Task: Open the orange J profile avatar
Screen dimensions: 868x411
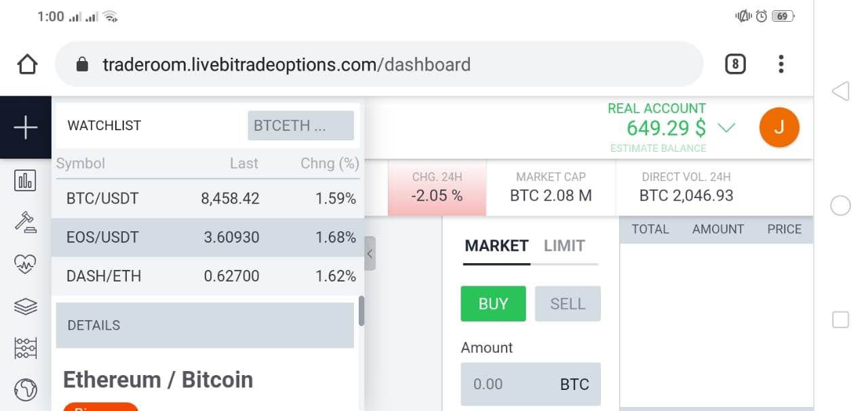Action: point(779,127)
